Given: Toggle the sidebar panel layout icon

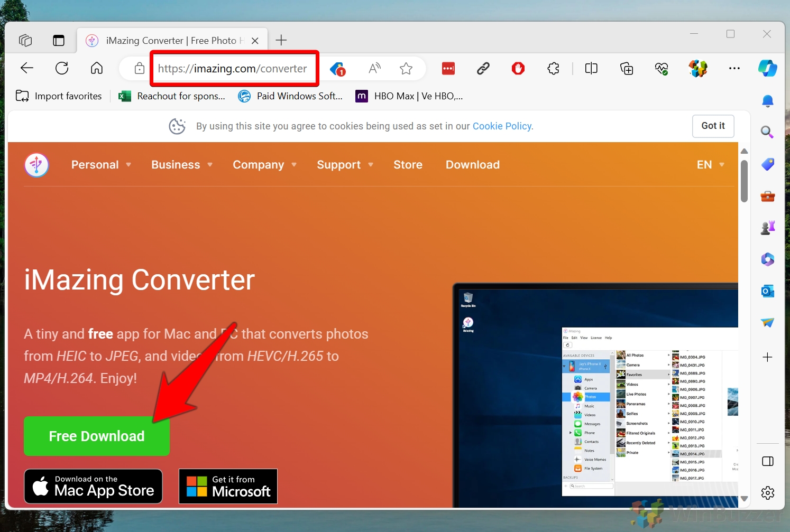Looking at the screenshot, I should coord(768,461).
